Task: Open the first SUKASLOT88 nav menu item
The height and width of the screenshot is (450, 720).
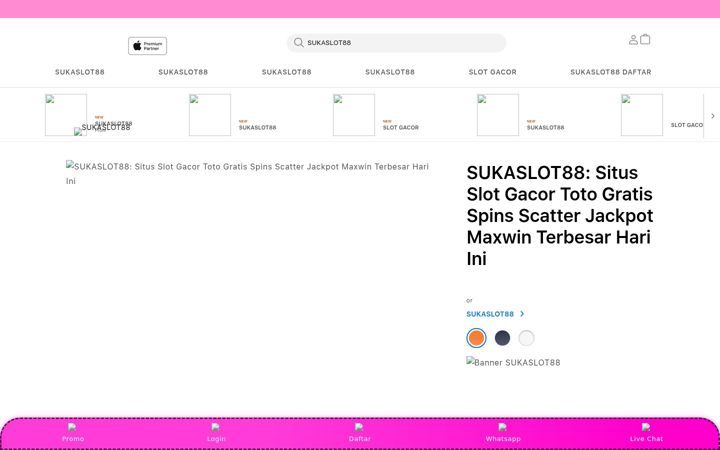Action: pos(80,72)
